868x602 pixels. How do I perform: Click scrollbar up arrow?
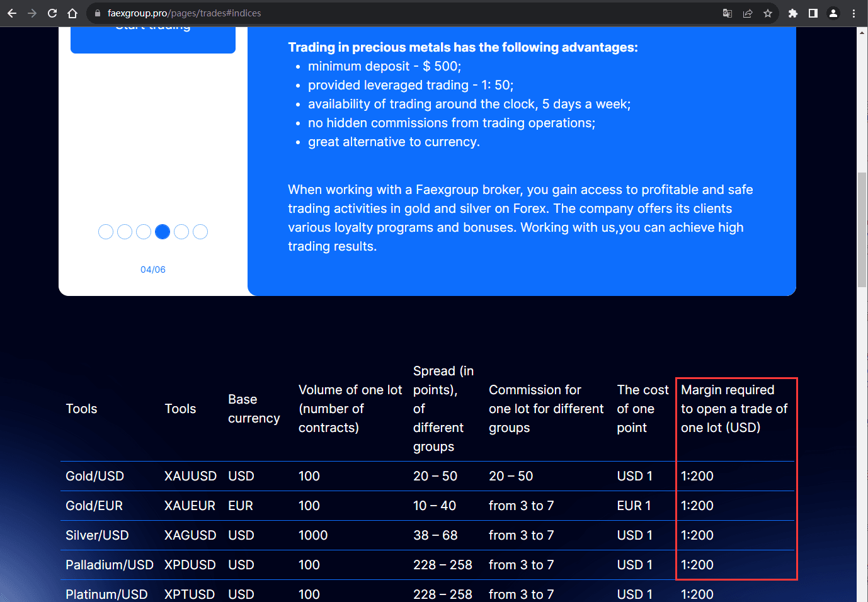point(862,32)
